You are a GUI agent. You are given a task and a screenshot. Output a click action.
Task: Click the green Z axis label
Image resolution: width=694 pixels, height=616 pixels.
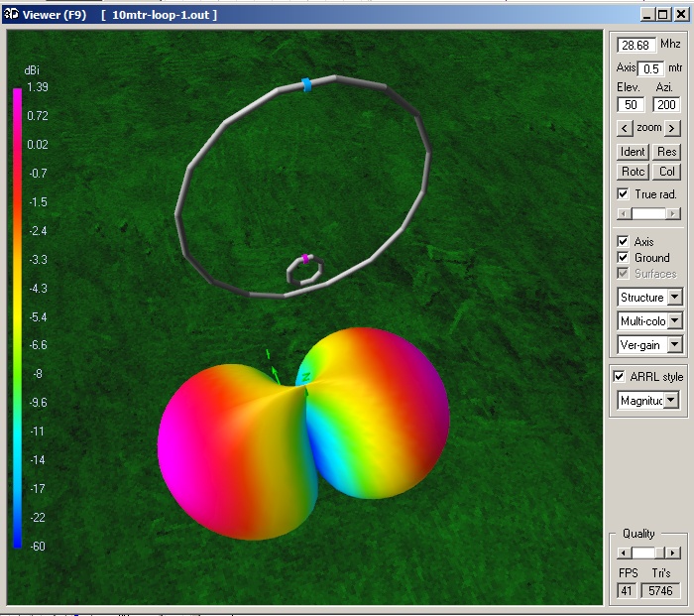pos(305,377)
